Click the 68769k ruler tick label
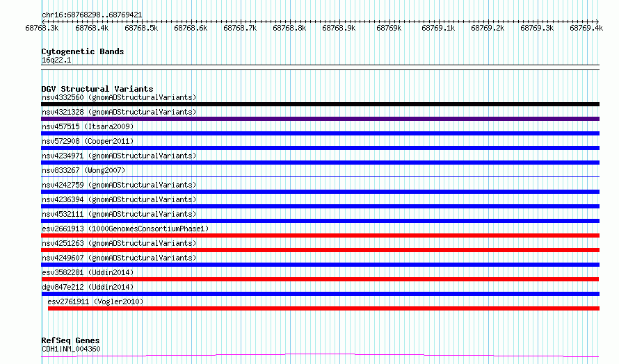This screenshot has width=619, height=364. click(389, 28)
